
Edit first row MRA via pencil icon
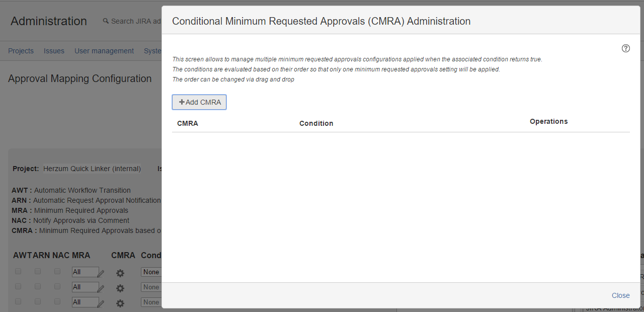pos(101,274)
